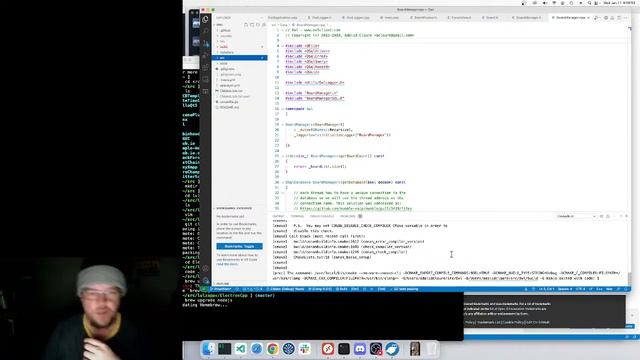Viewport: 640px width, 360px height.
Task: Select the Output panel tab
Action: 279,216
